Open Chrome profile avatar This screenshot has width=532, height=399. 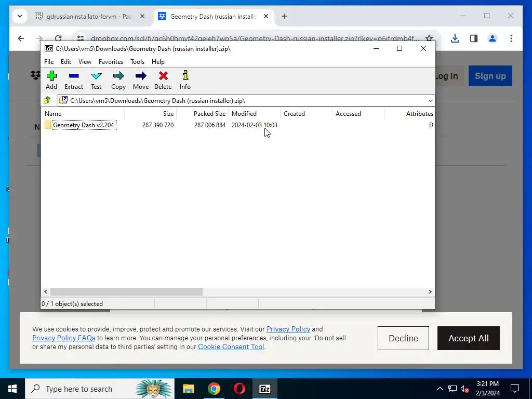[x=493, y=38]
